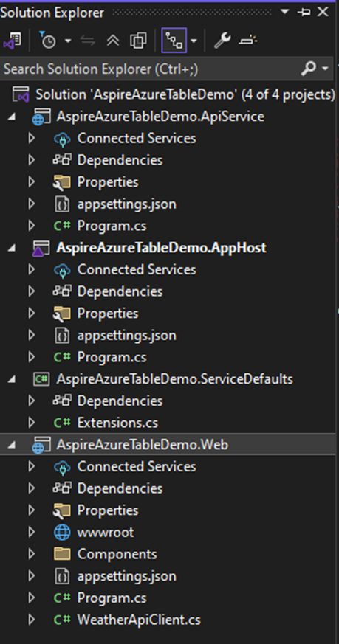The width and height of the screenshot is (339, 644).
Task: Select the AspireAzureTableDemo.ApiService project
Action: [160, 117]
